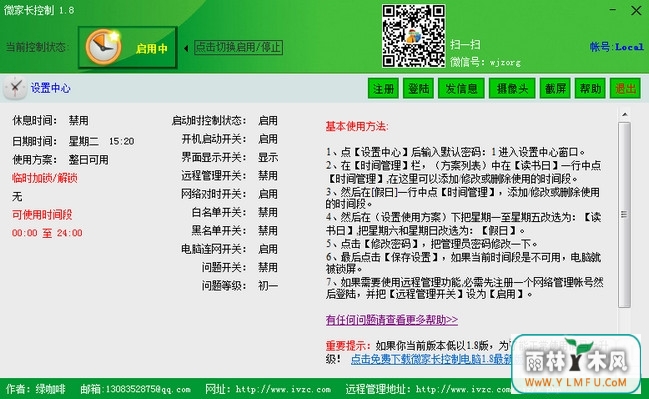Click 白名单开关 value 禁用
This screenshot has width=649, height=399.
point(268,212)
